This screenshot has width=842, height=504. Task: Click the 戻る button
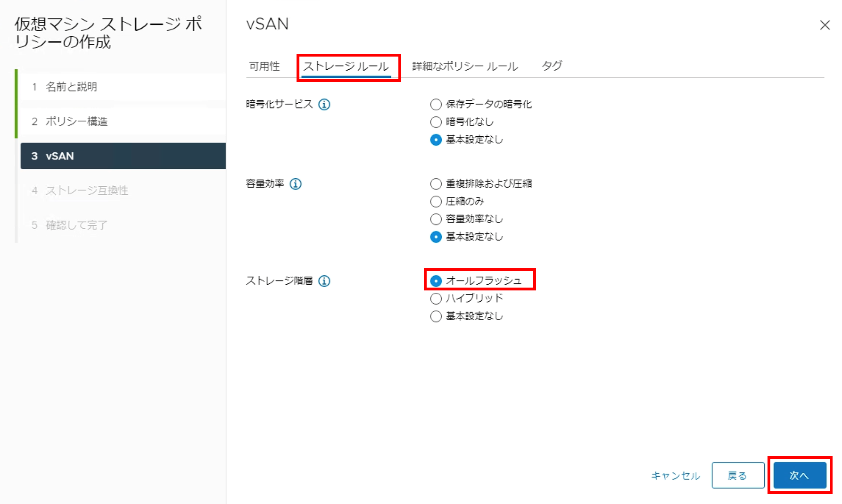[x=738, y=476]
